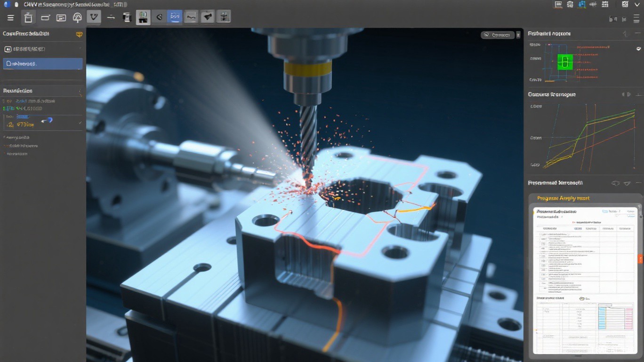Collapse the second left panel section via its chevron

(x=80, y=92)
